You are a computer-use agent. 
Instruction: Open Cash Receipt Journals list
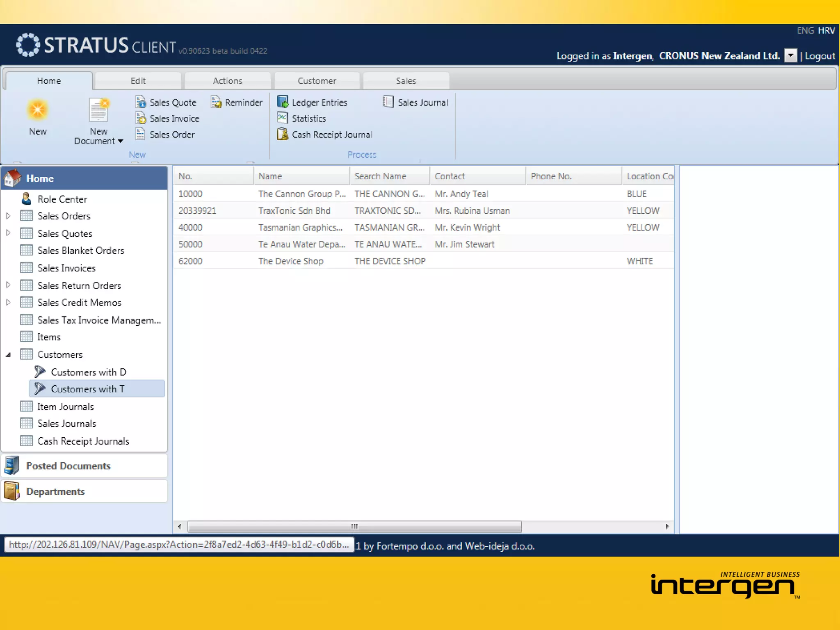83,441
